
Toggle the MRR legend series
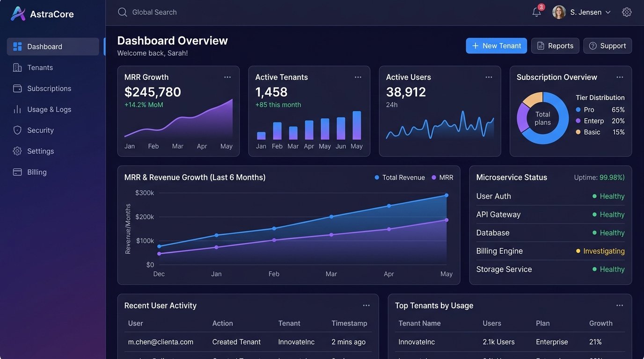click(x=442, y=178)
